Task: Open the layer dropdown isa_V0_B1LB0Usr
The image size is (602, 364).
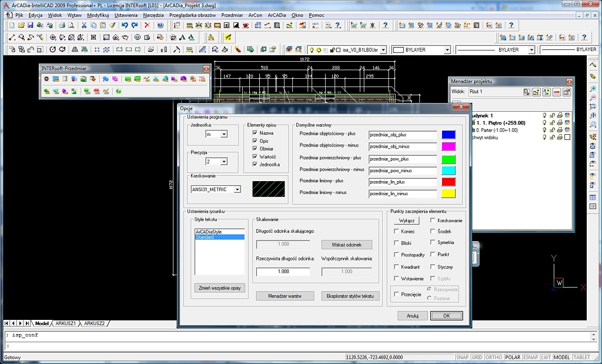Action: click(x=383, y=50)
